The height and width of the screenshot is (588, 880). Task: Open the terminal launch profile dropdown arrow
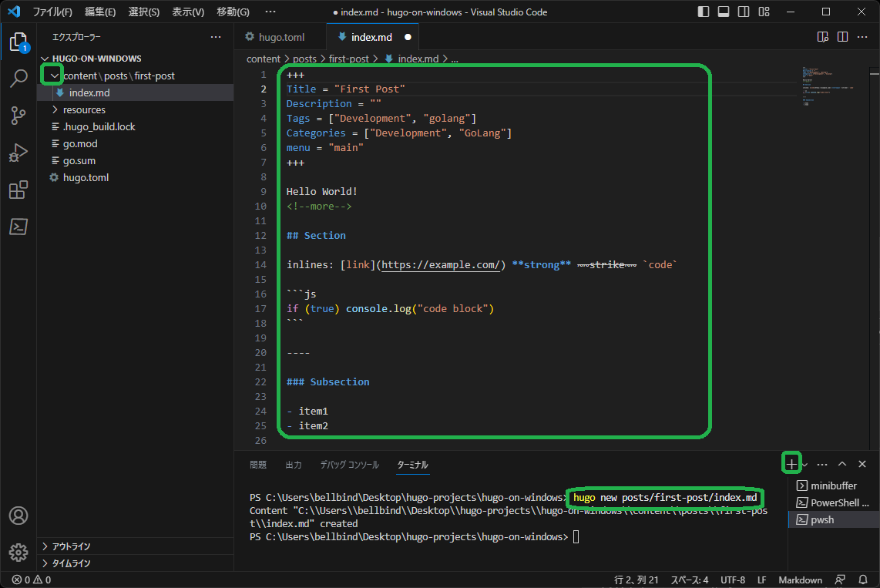coord(805,465)
